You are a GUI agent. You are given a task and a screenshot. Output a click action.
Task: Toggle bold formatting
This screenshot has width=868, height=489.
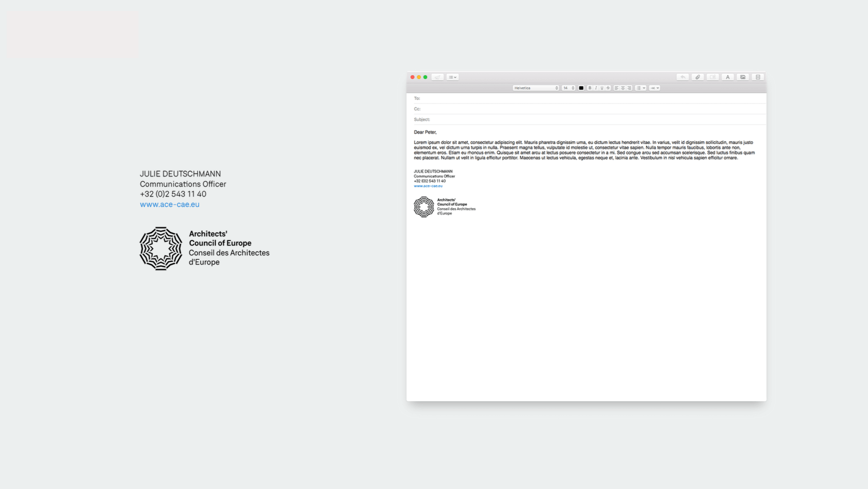click(x=590, y=88)
